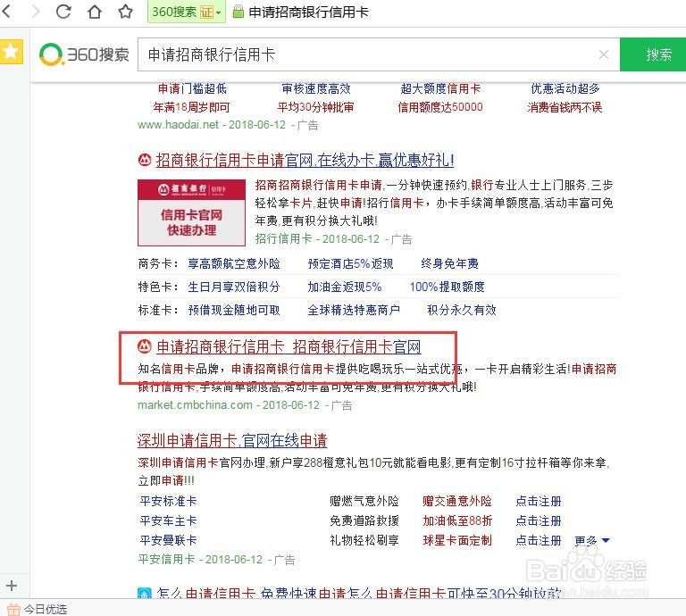686x616 pixels.
Task: Open 享高额航空意外险 link
Action: pos(234,263)
